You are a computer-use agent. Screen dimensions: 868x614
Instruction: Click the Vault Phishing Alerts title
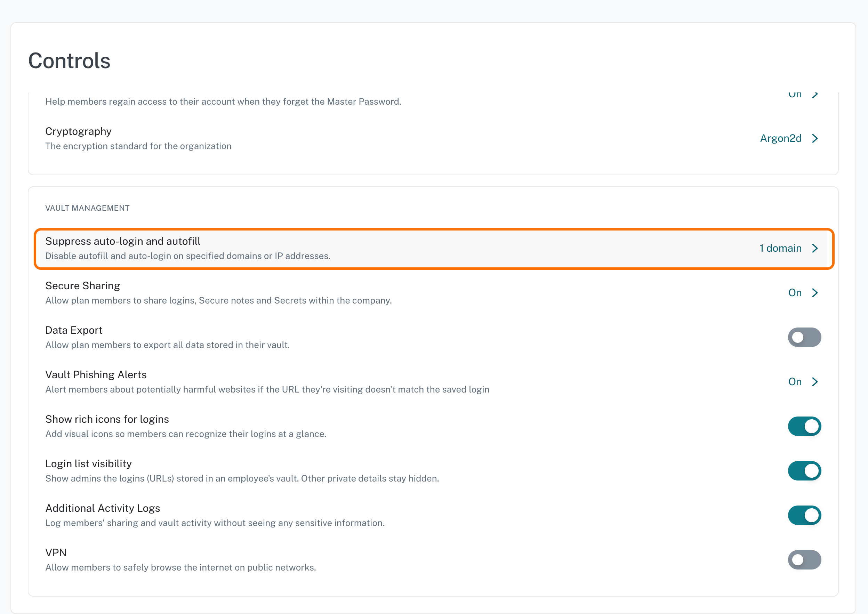(x=96, y=375)
